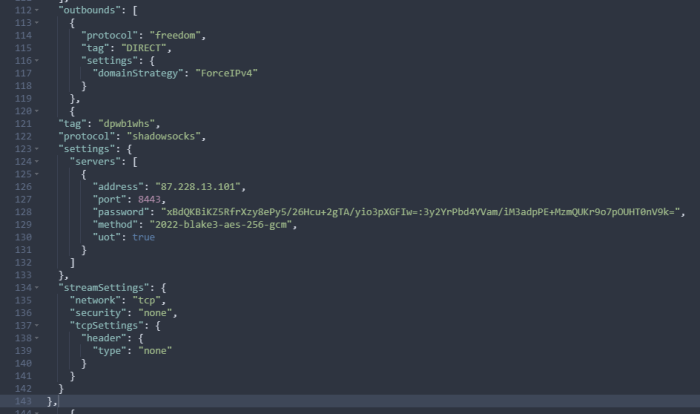The height and width of the screenshot is (414, 700).
Task: Collapse the fold marker on line 113
Action: pos(38,22)
